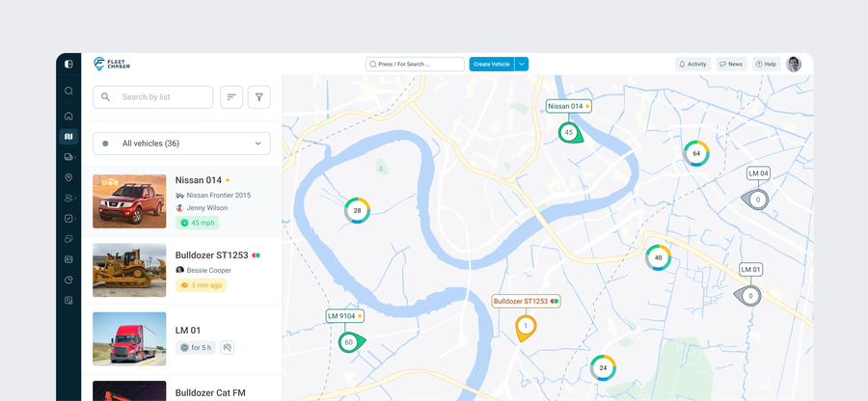
Task: Open the funnel filter icon button
Action: point(259,97)
